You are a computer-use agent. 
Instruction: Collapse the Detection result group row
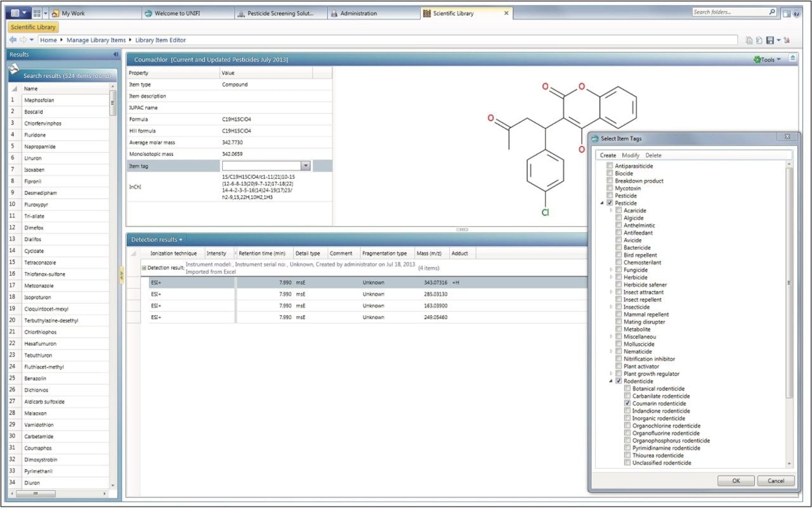[144, 268]
